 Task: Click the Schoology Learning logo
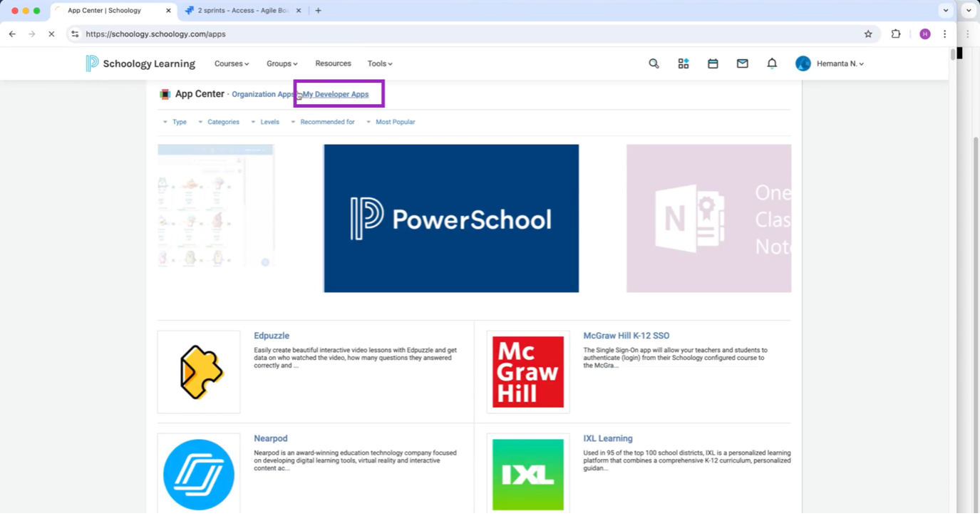(140, 63)
